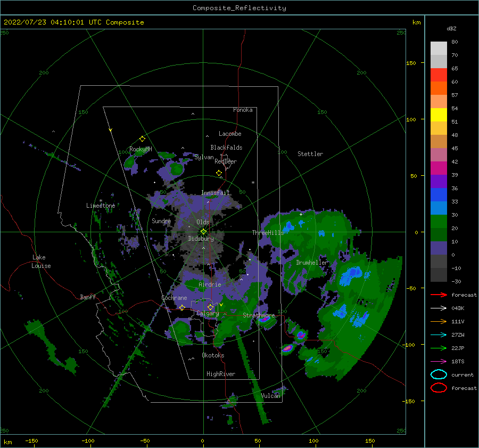Click the cyan 27ZW arrow icon
This screenshot has width=479, height=448.
coord(439,335)
